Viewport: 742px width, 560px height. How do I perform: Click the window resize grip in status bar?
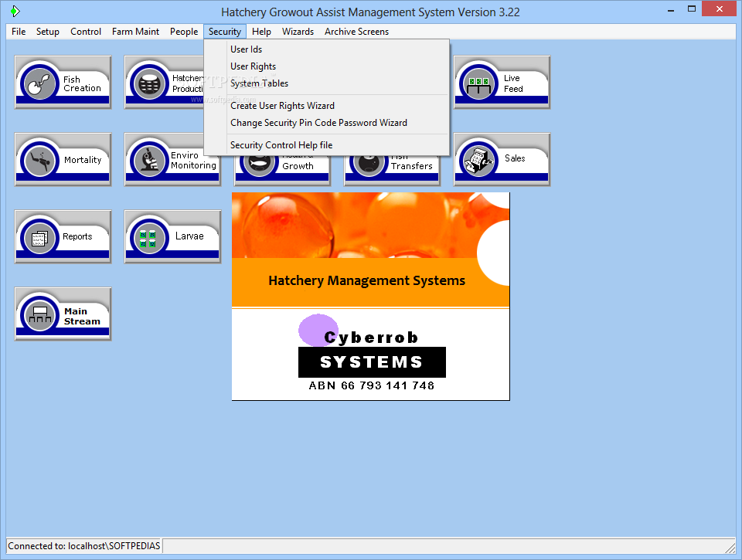pyautogui.click(x=730, y=547)
